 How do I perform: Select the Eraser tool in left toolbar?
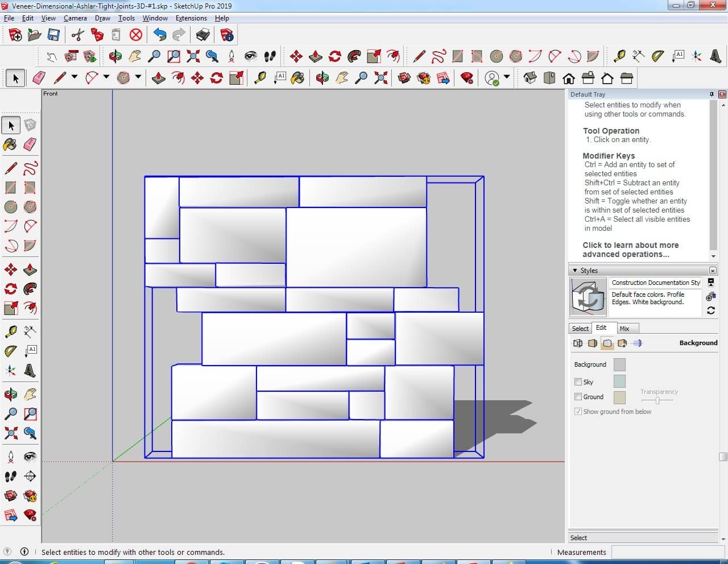point(30,144)
